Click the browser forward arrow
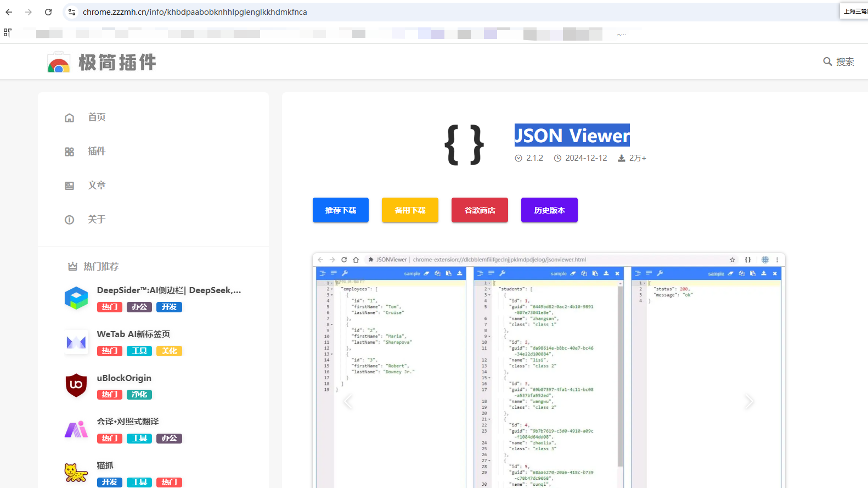Screen dimensions: 868x488 (29, 12)
